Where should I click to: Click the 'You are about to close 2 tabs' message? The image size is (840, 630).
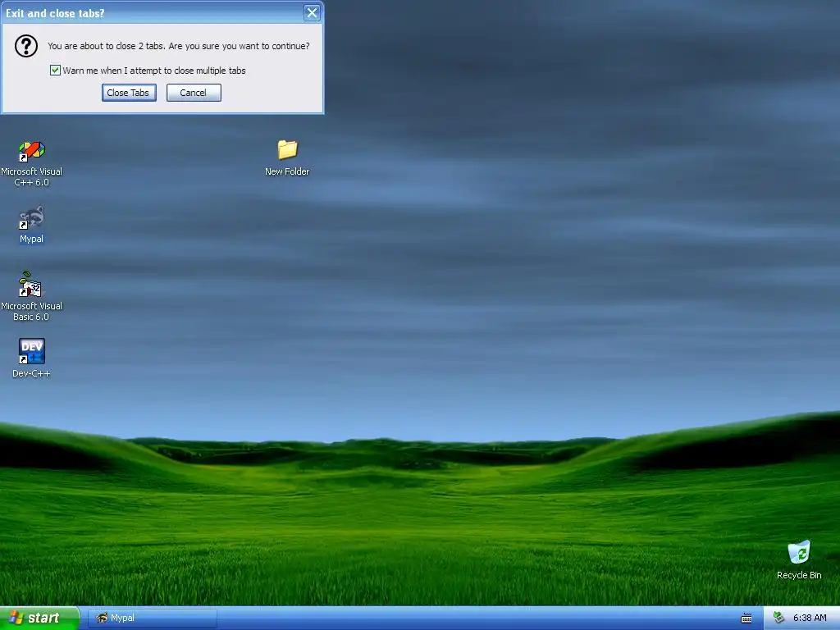tap(178, 46)
